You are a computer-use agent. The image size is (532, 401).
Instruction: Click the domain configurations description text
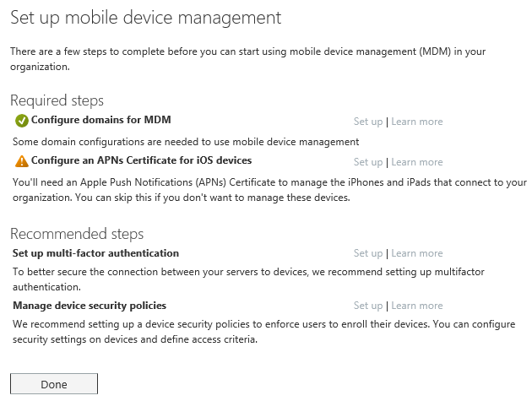coord(186,141)
